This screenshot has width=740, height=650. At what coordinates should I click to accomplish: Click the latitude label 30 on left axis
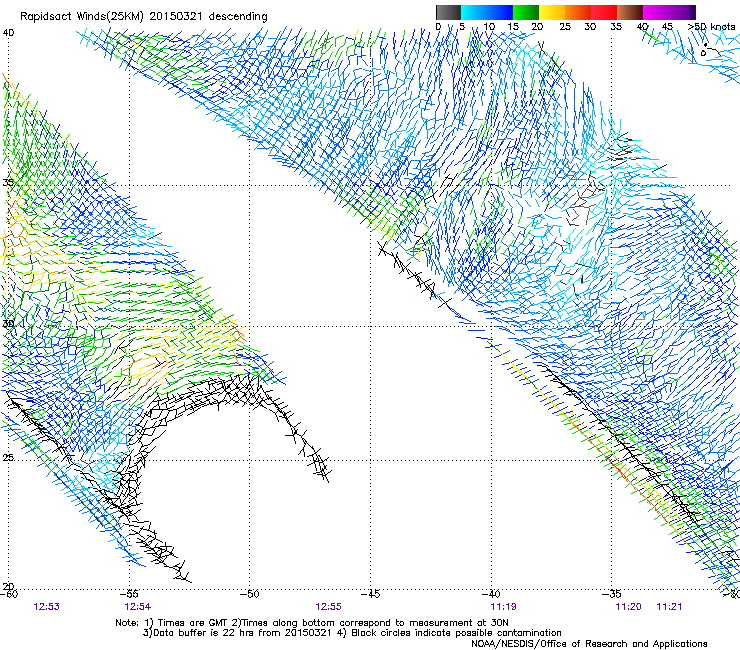coord(8,323)
